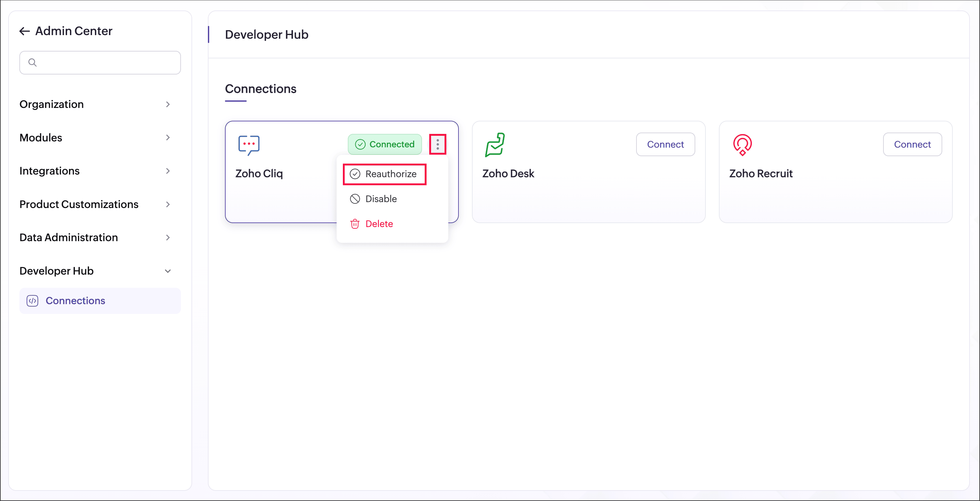The image size is (980, 501).
Task: Click the Product Customizations label
Action: point(79,204)
